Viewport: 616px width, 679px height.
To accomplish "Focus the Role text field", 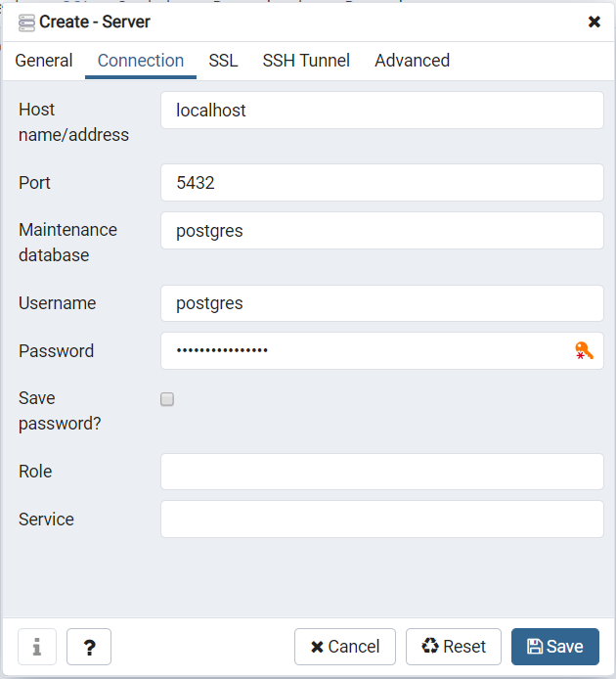I will [381, 472].
